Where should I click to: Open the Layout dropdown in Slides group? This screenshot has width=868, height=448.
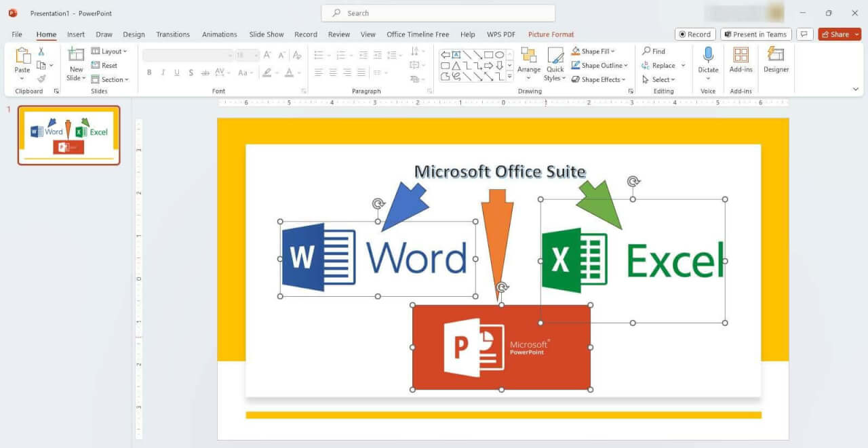pyautogui.click(x=109, y=52)
